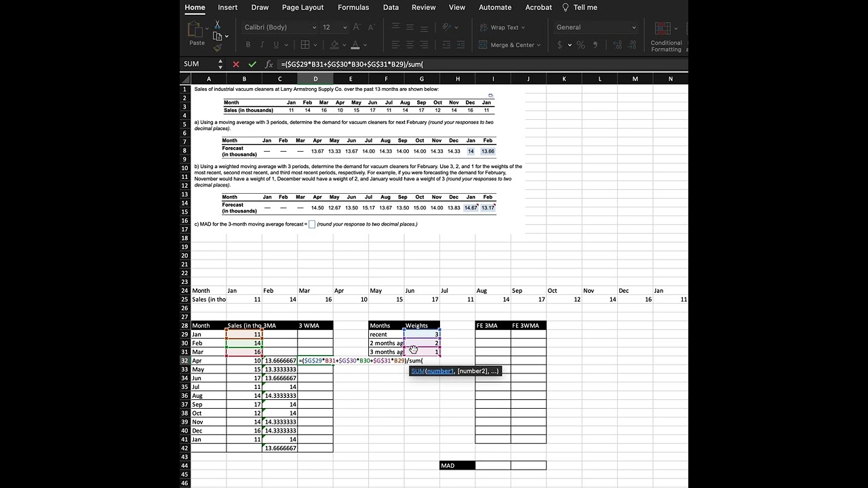Align text to middle vertically
The width and height of the screenshot is (868, 488).
point(410,27)
